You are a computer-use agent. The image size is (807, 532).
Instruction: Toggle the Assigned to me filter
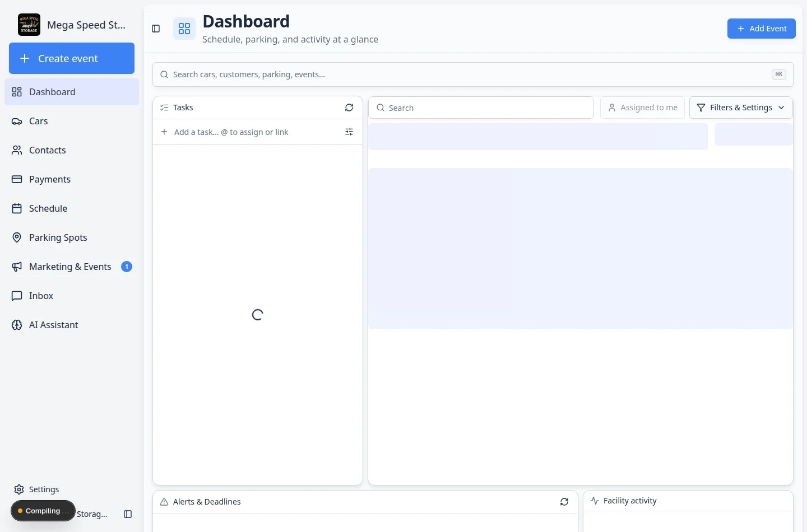[x=643, y=108]
